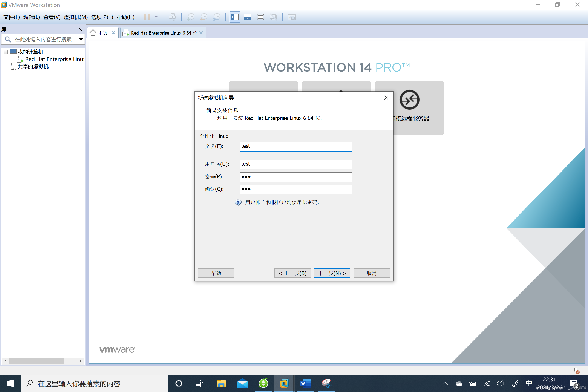Image resolution: width=588 pixels, height=392 pixels.
Task: Toggle the thumbnail bar view icon
Action: pyautogui.click(x=248, y=17)
